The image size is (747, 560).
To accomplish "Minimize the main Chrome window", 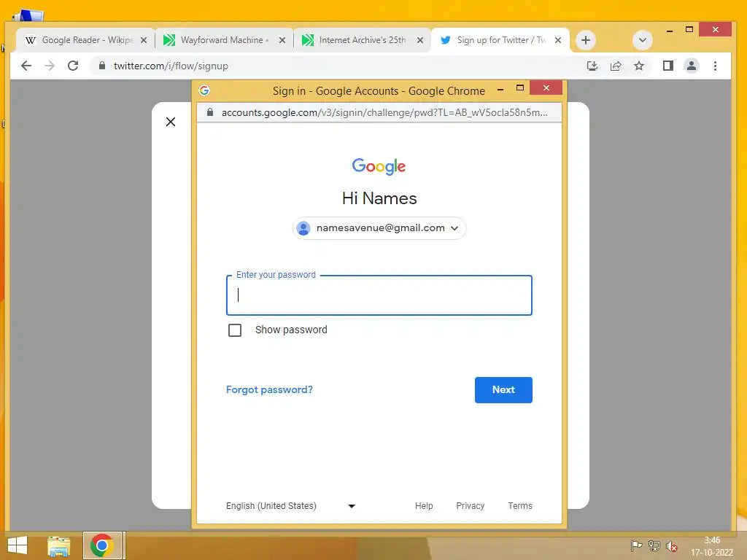I will 670,31.
